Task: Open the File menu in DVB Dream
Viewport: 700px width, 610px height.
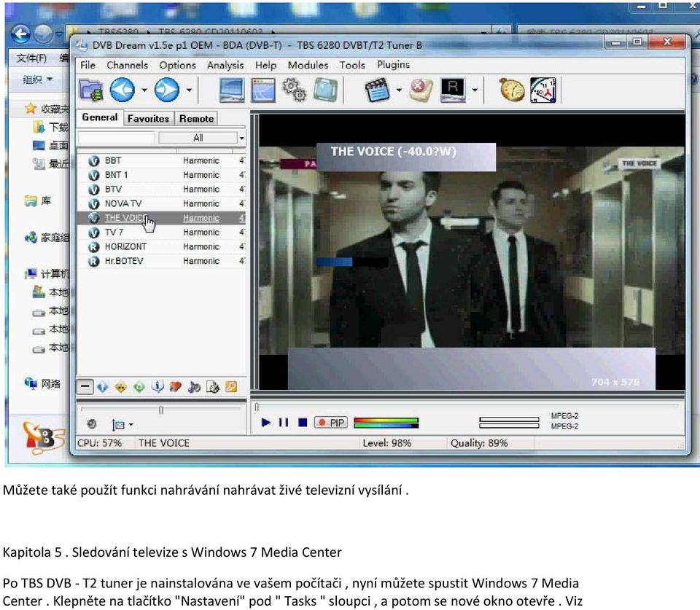Action: 88,65
